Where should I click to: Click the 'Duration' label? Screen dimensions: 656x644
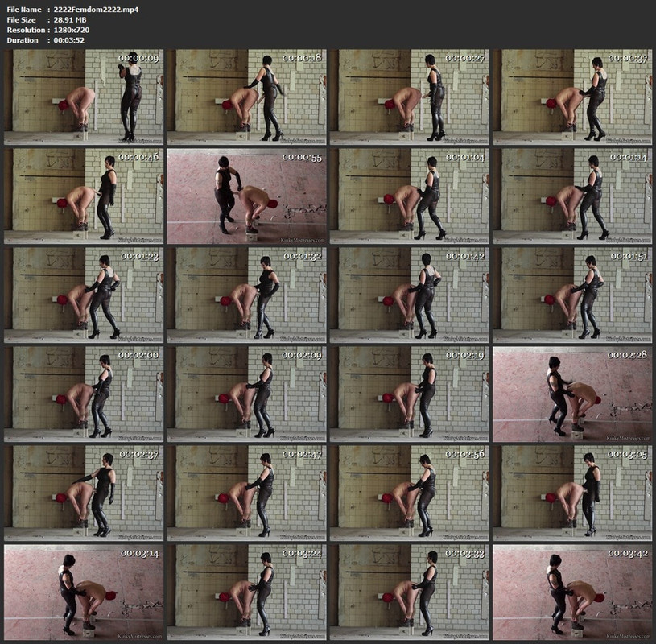(x=23, y=40)
